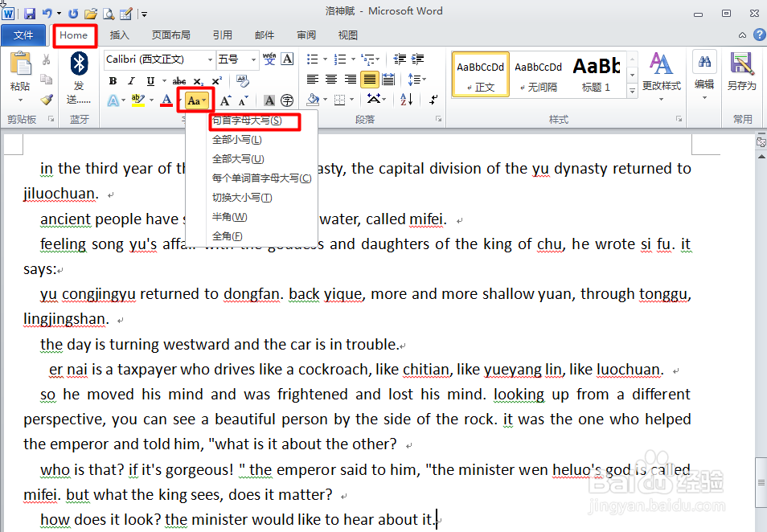Open the paste options dropdown arrow
767x532 pixels.
(20, 100)
